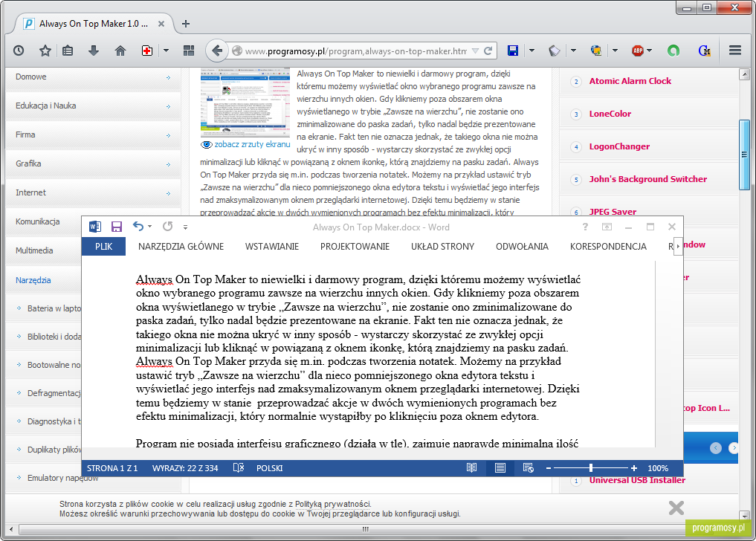Open the Undo history dropdown in Word
The height and width of the screenshot is (541, 756).
149,227
